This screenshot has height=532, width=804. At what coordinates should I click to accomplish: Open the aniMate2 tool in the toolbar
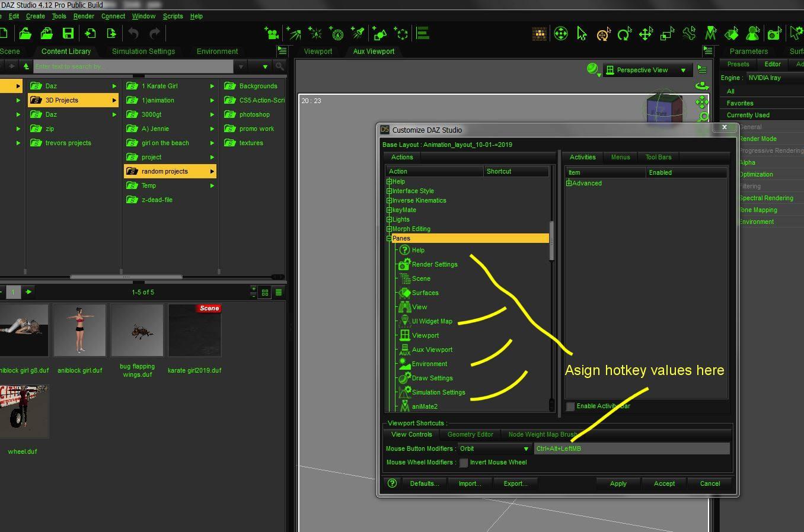pos(710,34)
